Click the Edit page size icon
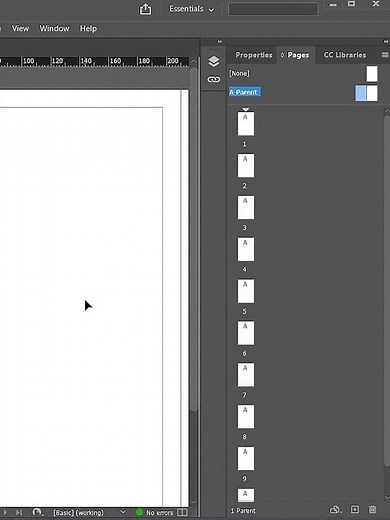390x520 pixels. [x=335, y=510]
